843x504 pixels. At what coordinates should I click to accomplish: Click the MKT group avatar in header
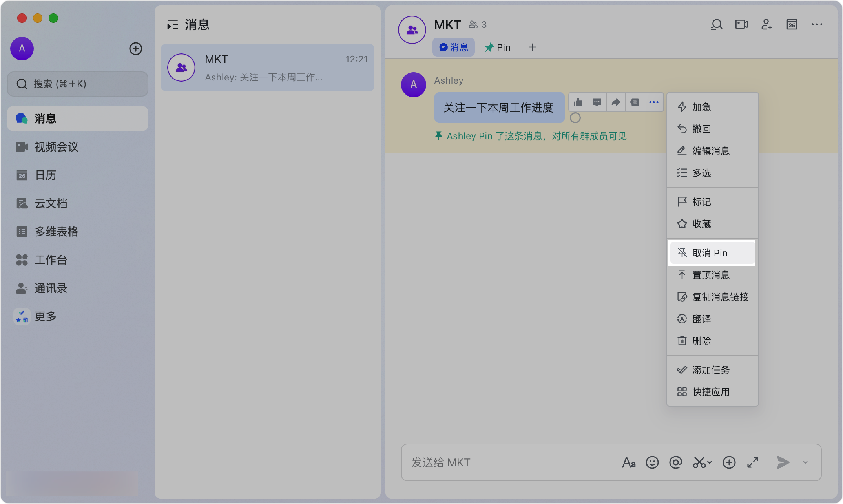point(412,30)
